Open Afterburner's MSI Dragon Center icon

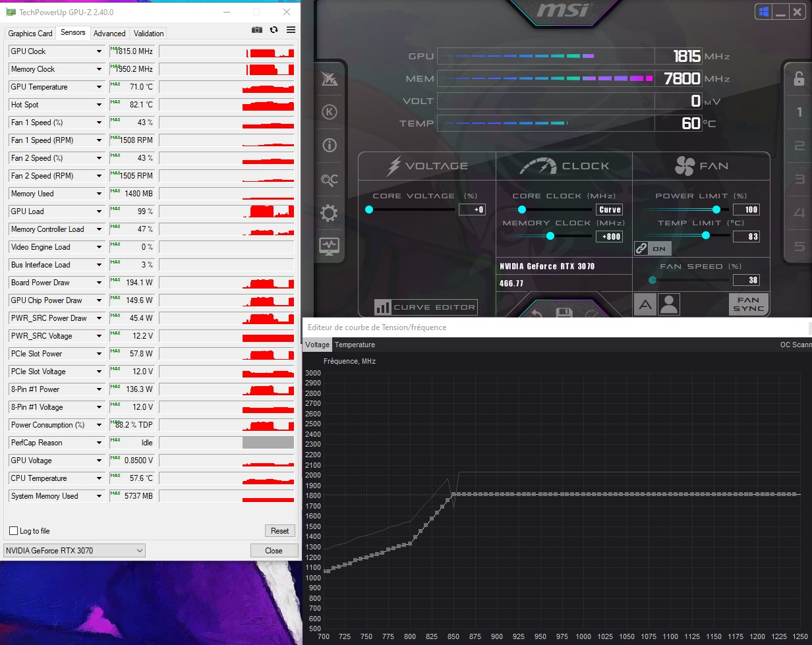point(329,79)
